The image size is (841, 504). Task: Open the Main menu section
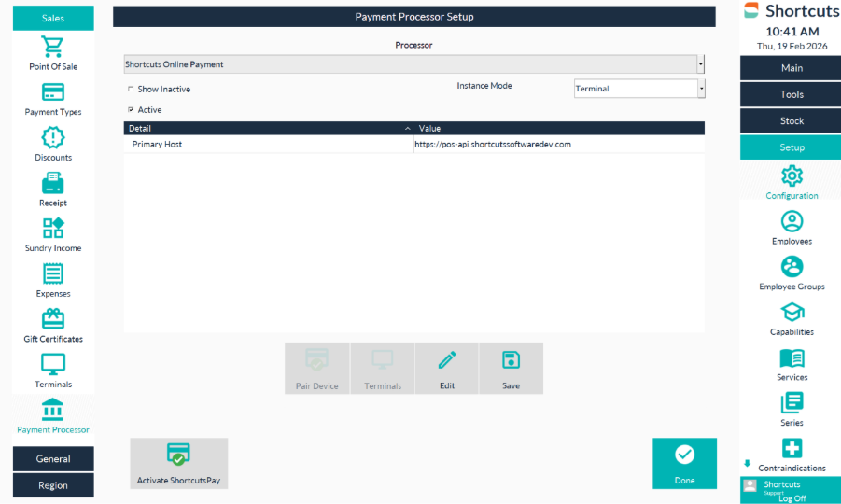(792, 68)
